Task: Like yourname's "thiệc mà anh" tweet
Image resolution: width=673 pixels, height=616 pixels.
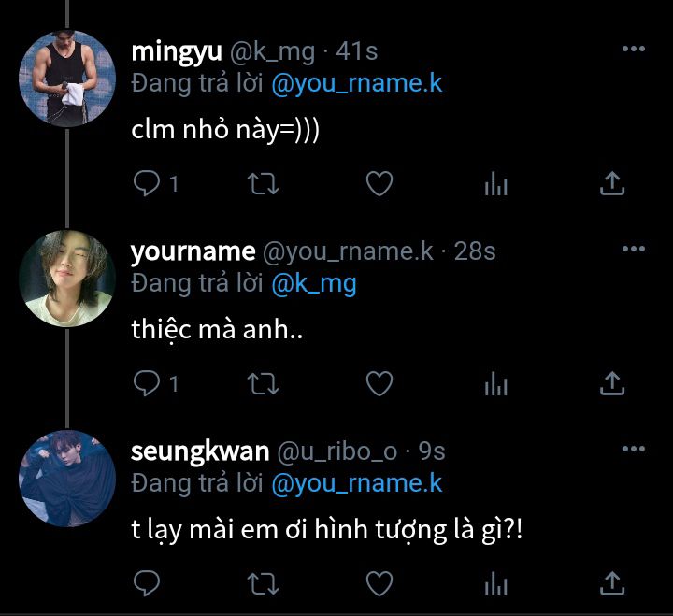Action: (x=378, y=383)
